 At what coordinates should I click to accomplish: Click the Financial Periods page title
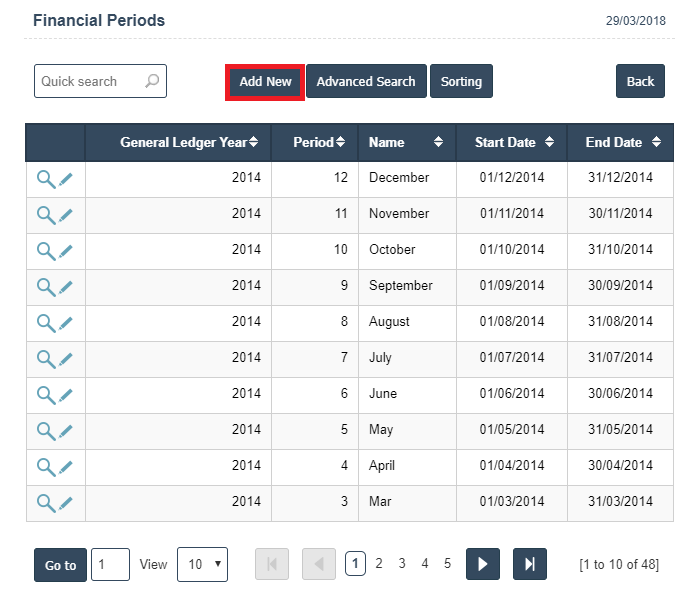99,20
